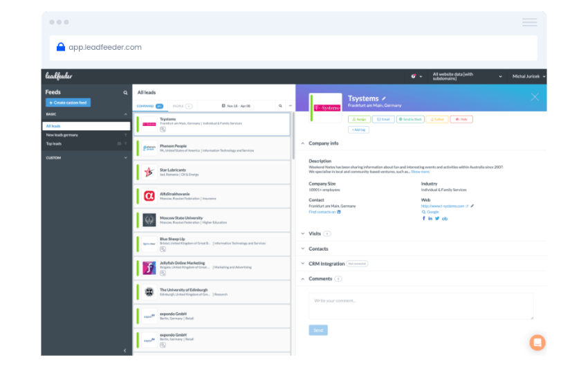Click the search icon in the leads list toolbar
588x367 pixels.
click(280, 106)
